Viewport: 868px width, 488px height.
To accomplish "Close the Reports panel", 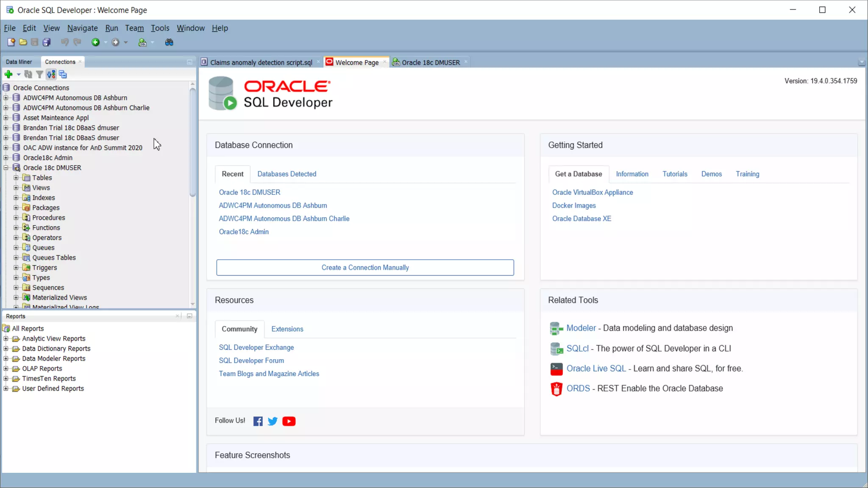I will click(x=178, y=316).
